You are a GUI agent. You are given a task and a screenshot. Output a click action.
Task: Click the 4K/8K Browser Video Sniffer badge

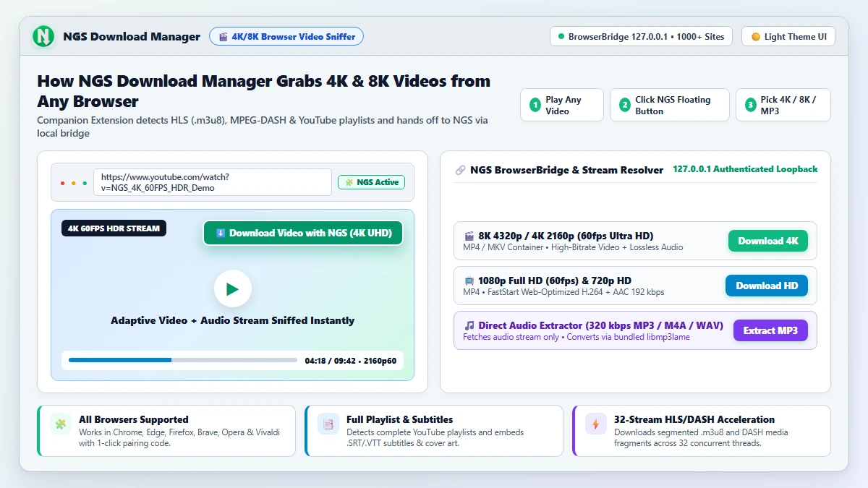[x=286, y=36]
